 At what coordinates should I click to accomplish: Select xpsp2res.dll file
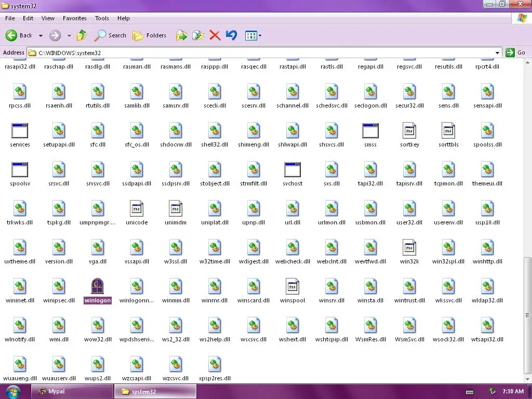tap(215, 369)
